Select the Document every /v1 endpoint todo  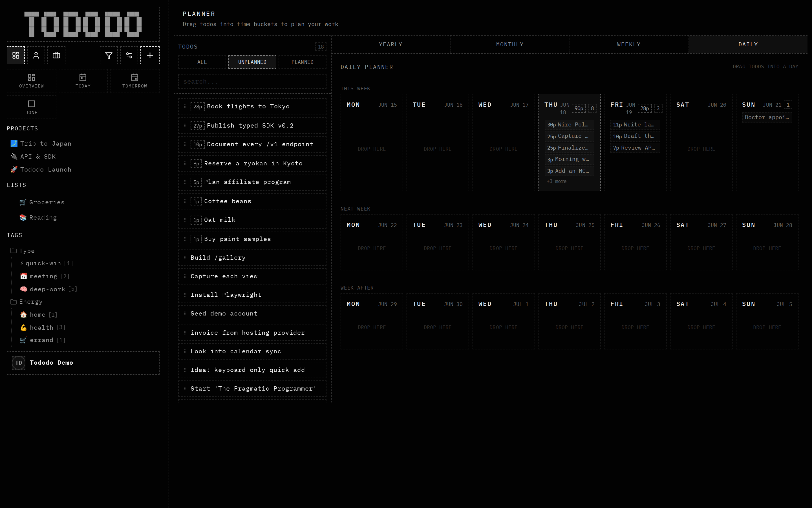click(252, 144)
